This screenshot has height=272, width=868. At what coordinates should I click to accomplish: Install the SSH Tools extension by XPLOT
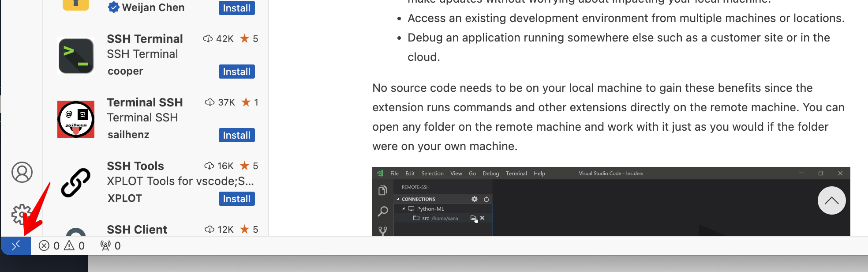236,199
